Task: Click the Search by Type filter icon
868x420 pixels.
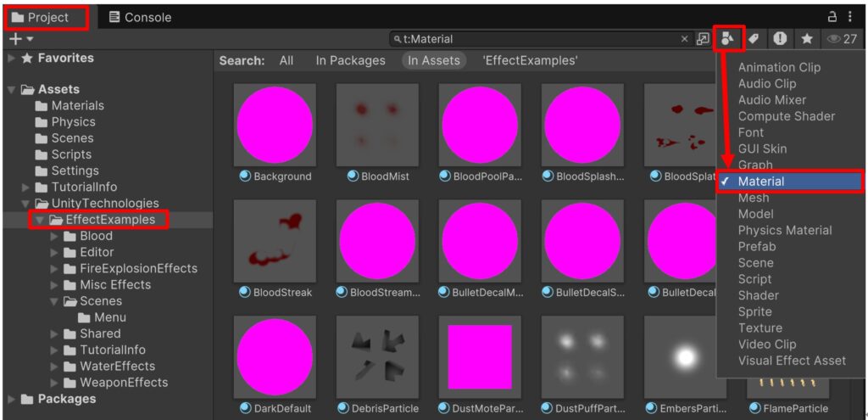Action: point(727,38)
